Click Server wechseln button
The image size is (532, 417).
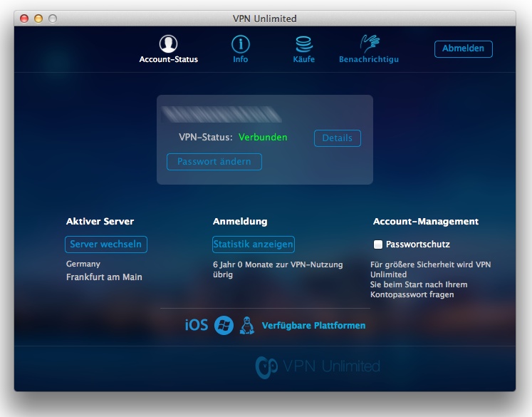(106, 244)
